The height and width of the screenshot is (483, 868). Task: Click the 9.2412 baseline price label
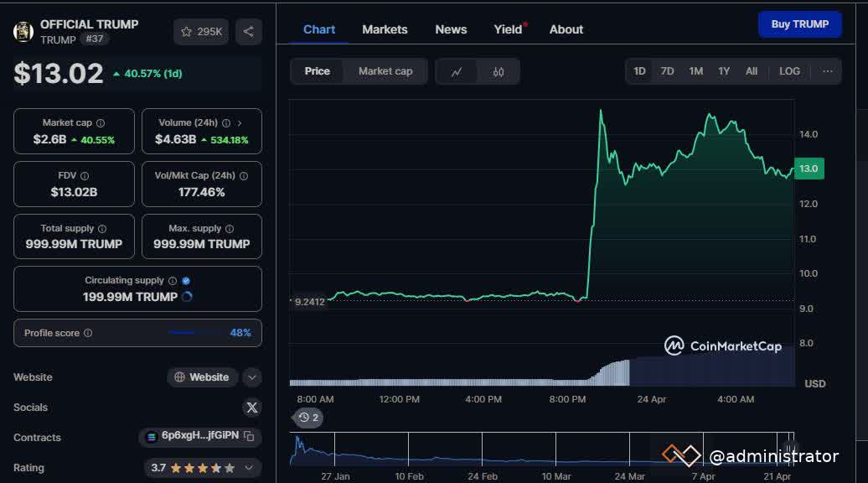point(309,302)
